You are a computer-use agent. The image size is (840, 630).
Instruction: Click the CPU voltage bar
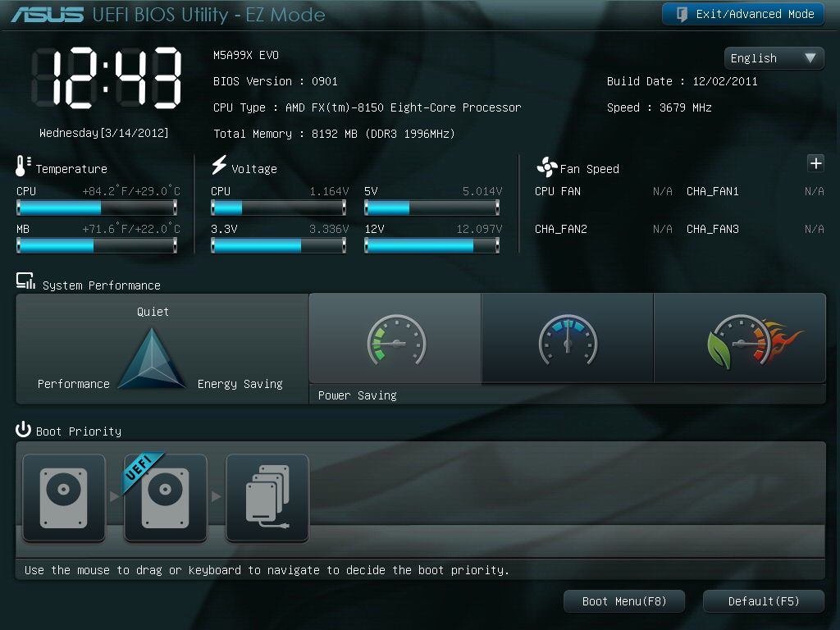click(x=279, y=208)
